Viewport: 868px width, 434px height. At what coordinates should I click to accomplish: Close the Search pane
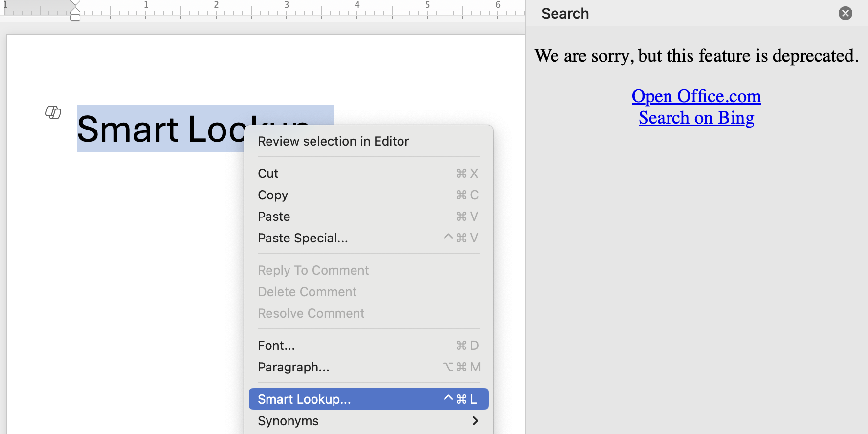[x=845, y=13]
